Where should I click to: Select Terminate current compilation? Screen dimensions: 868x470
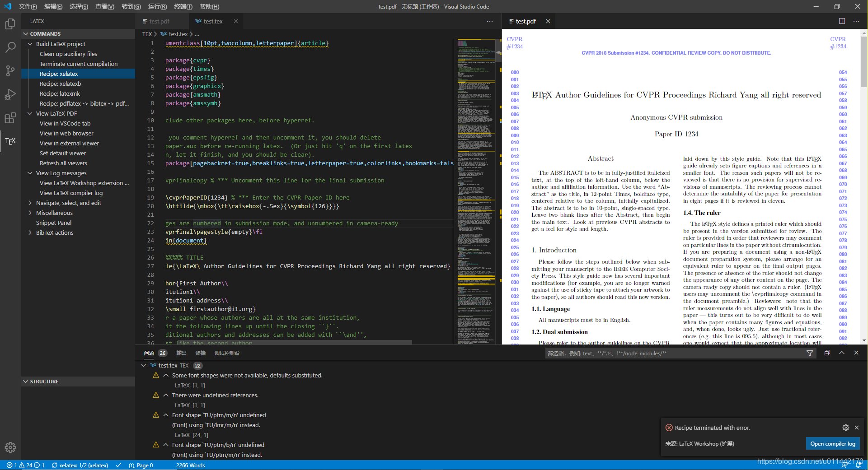(78, 64)
